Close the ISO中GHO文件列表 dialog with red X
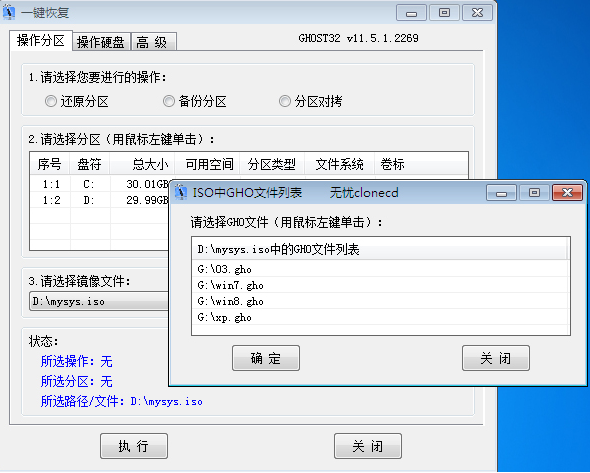 click(x=567, y=193)
